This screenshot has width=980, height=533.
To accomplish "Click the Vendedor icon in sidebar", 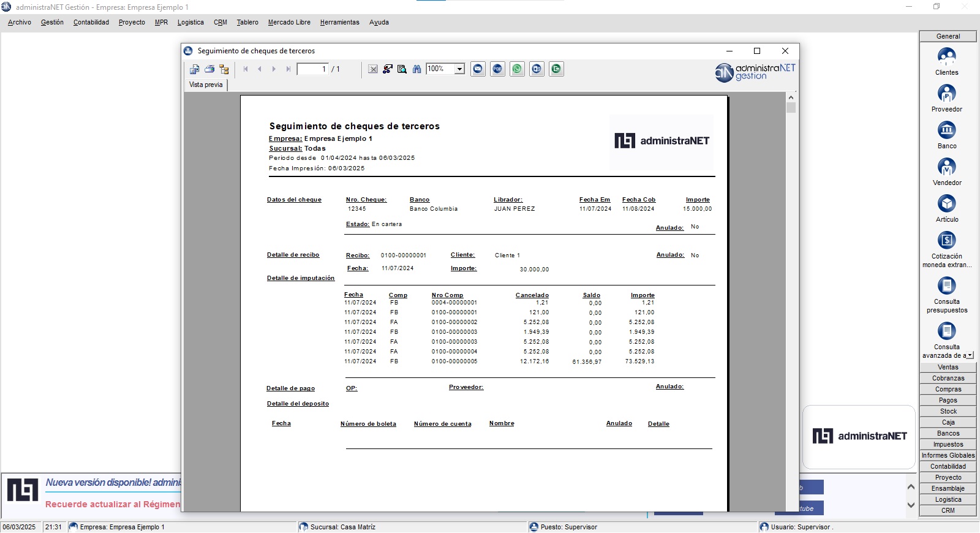I will click(x=947, y=167).
